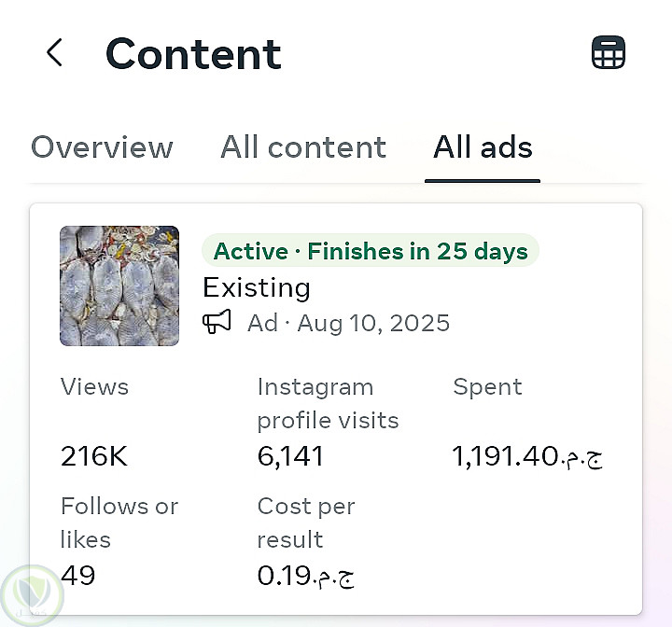Viewport: 672px width, 627px height.
Task: Select the 1,191.40 spent amount
Action: tap(527, 456)
